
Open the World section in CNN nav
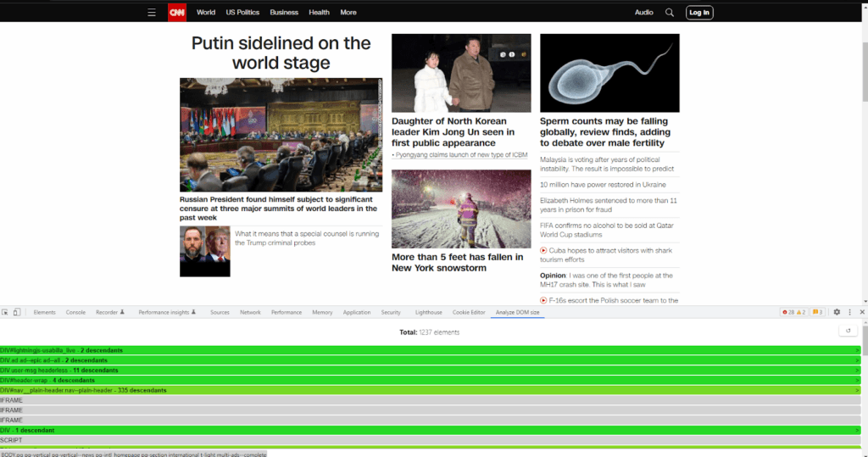point(206,12)
